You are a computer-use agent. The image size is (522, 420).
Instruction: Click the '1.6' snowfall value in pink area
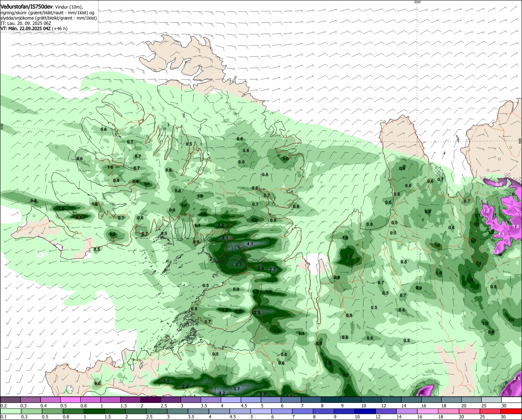(515, 226)
